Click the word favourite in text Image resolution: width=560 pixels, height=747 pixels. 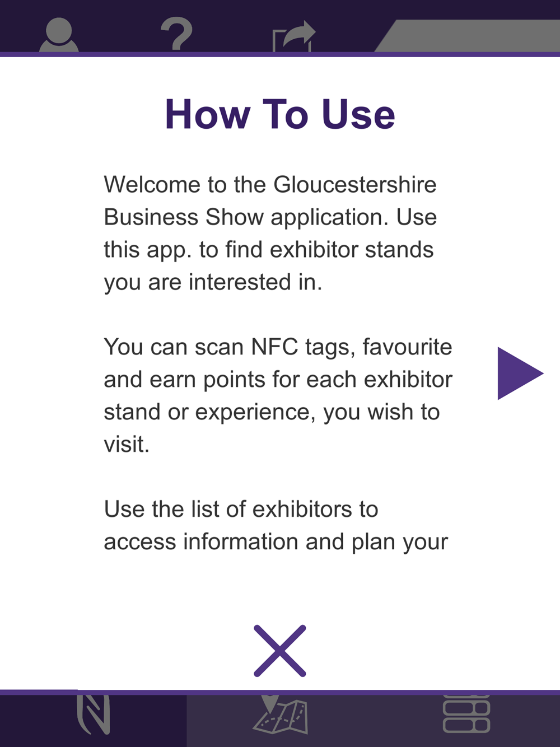407,347
